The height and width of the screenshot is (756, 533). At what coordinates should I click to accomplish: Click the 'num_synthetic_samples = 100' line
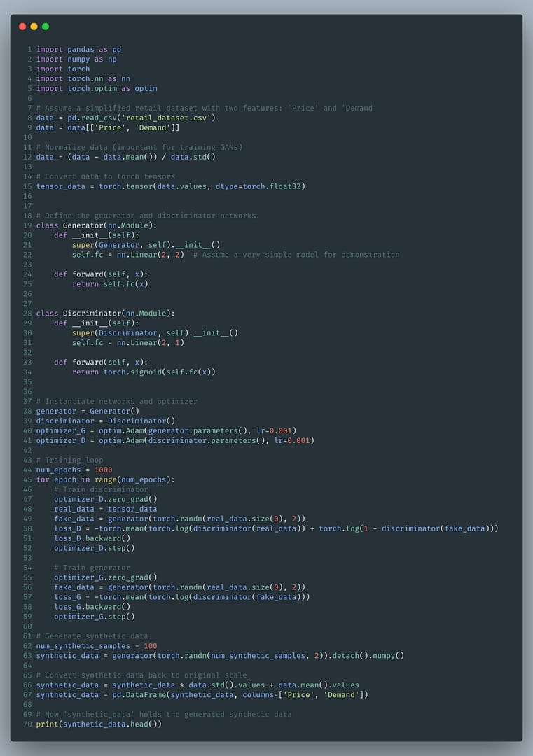[97, 646]
